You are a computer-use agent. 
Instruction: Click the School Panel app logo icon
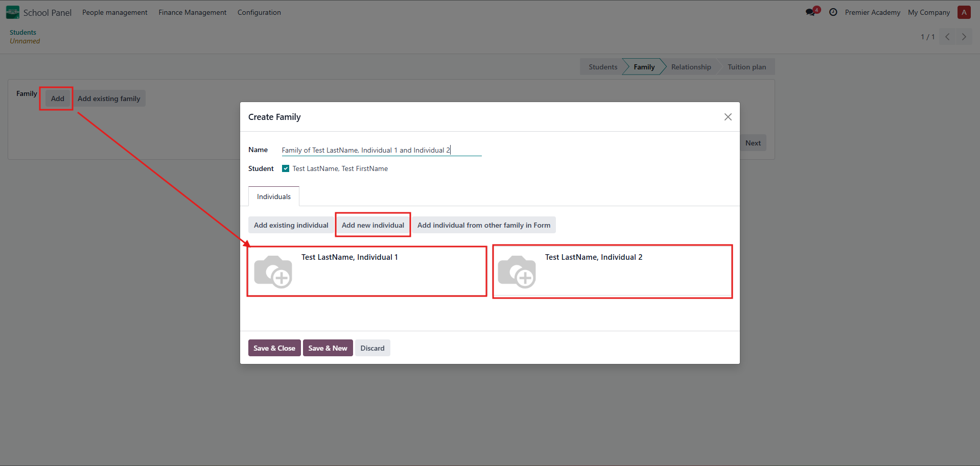pyautogui.click(x=12, y=12)
